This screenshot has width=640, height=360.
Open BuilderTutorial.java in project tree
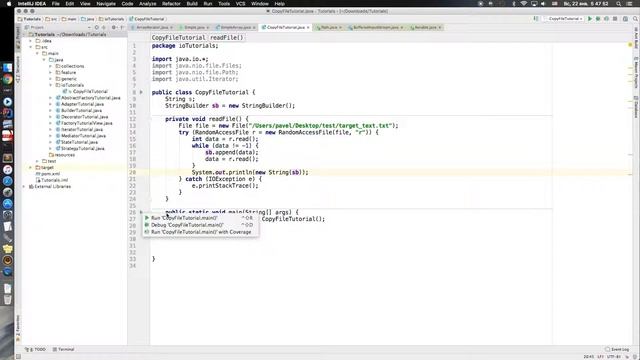[79, 111]
